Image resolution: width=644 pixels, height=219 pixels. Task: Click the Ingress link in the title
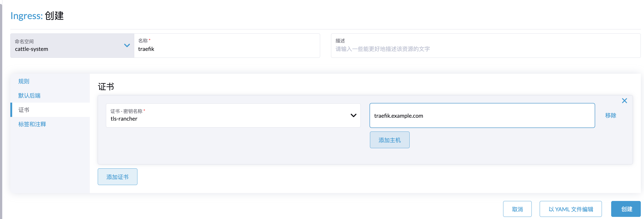(x=26, y=16)
